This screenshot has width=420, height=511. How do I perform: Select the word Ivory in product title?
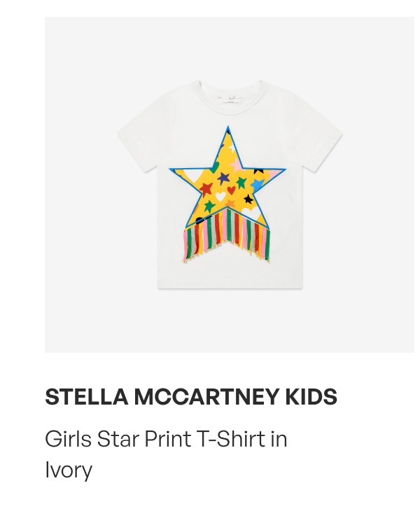click(69, 470)
